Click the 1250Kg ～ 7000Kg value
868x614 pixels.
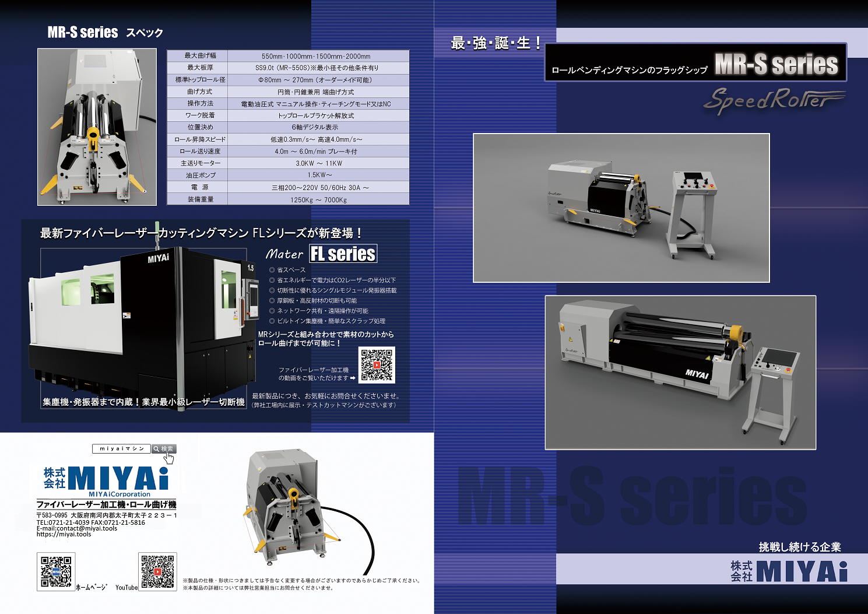coord(318,200)
